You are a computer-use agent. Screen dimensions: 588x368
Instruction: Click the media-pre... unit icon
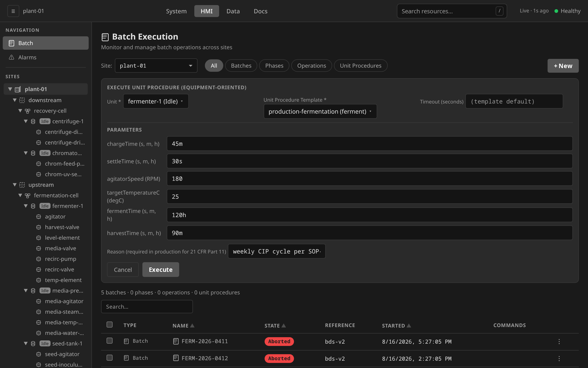point(33,290)
